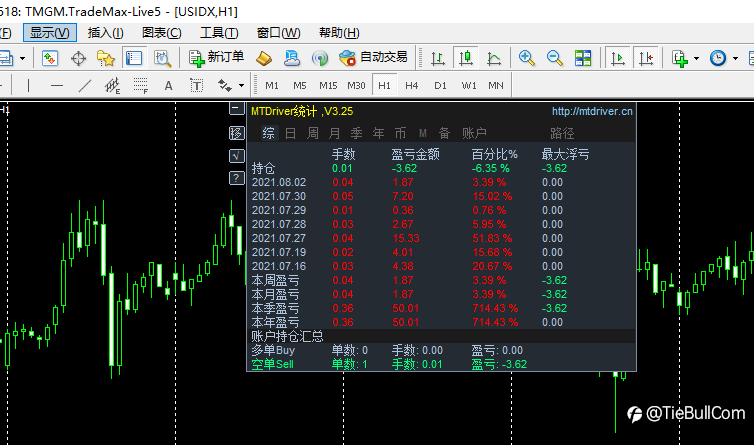Select the trendline drawing tool
Image resolution: width=754 pixels, height=445 pixels.
(x=85, y=86)
